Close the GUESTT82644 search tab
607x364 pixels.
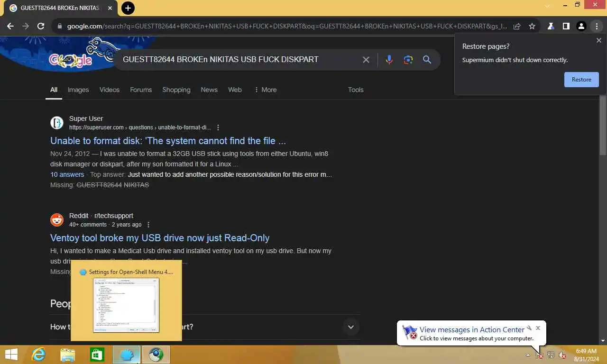pyautogui.click(x=110, y=8)
